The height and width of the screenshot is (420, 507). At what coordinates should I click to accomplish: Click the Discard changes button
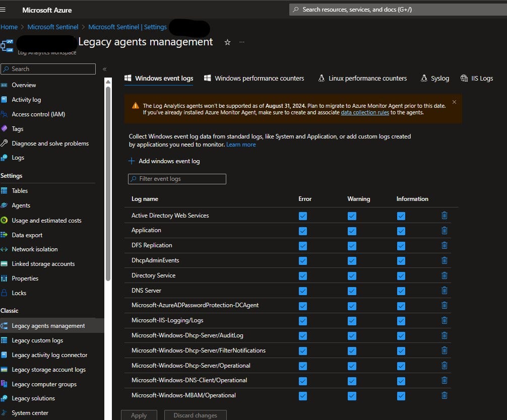click(x=196, y=415)
